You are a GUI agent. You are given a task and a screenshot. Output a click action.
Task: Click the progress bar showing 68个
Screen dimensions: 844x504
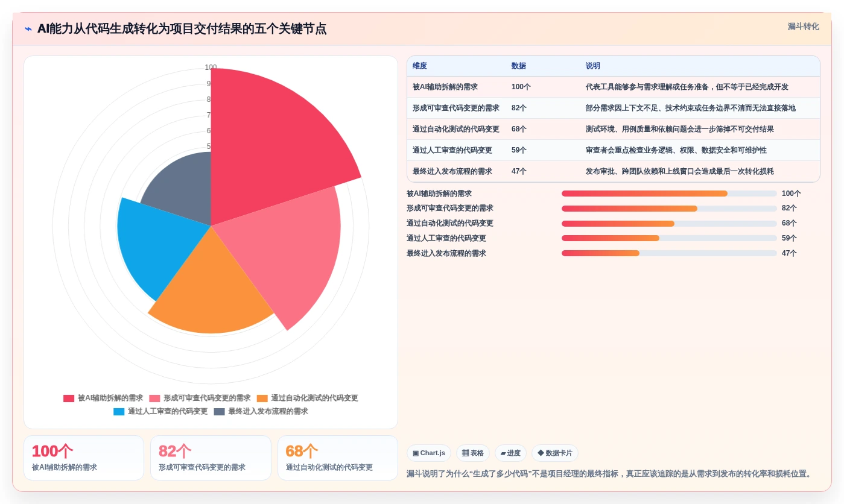(669, 224)
